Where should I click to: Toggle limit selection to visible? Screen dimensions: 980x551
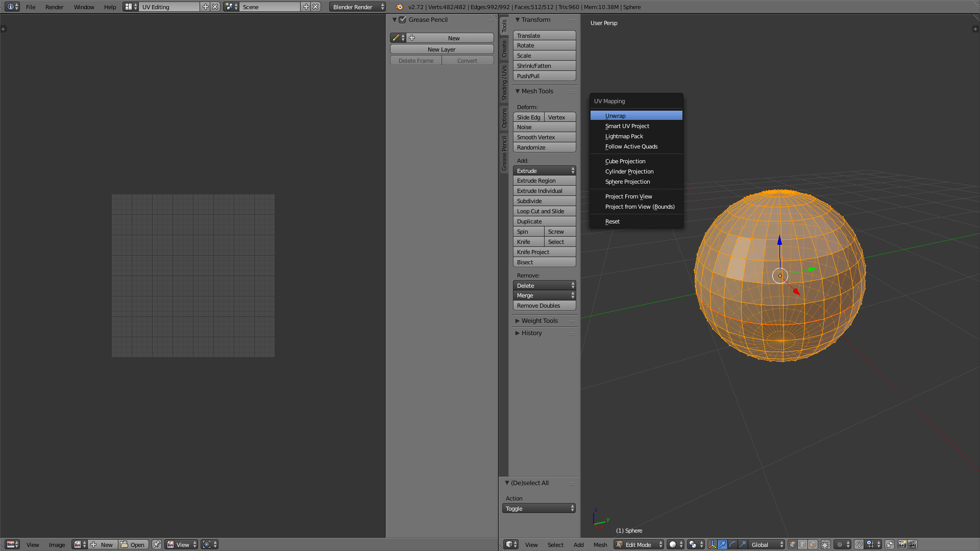825,544
